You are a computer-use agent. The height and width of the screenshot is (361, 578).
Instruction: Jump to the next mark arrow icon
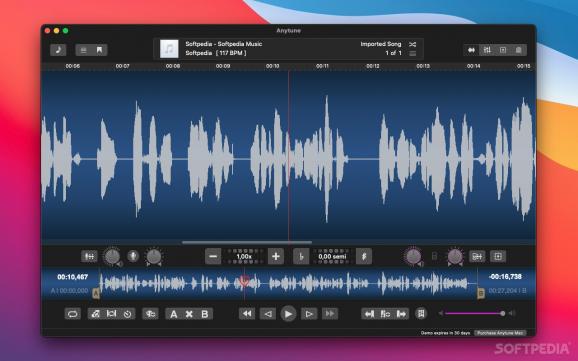pos(401,314)
